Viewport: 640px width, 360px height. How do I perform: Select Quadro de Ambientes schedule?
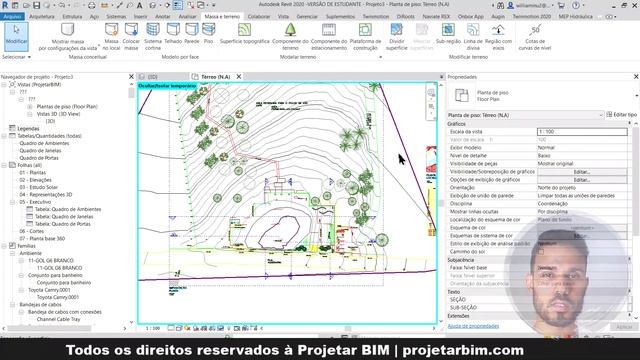point(44,143)
